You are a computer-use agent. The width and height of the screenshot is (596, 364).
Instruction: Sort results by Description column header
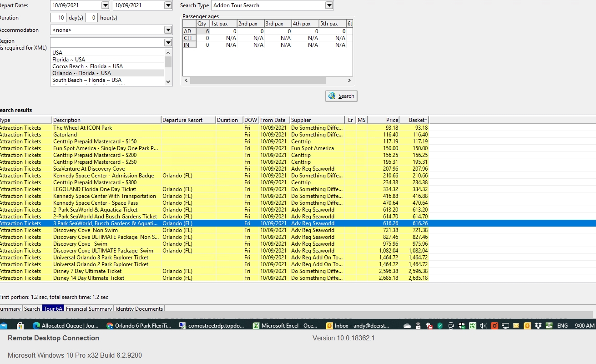pyautogui.click(x=106, y=120)
